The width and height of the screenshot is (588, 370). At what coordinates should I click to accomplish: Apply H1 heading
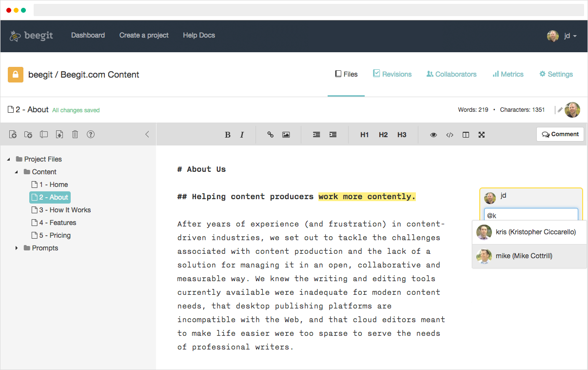point(365,135)
